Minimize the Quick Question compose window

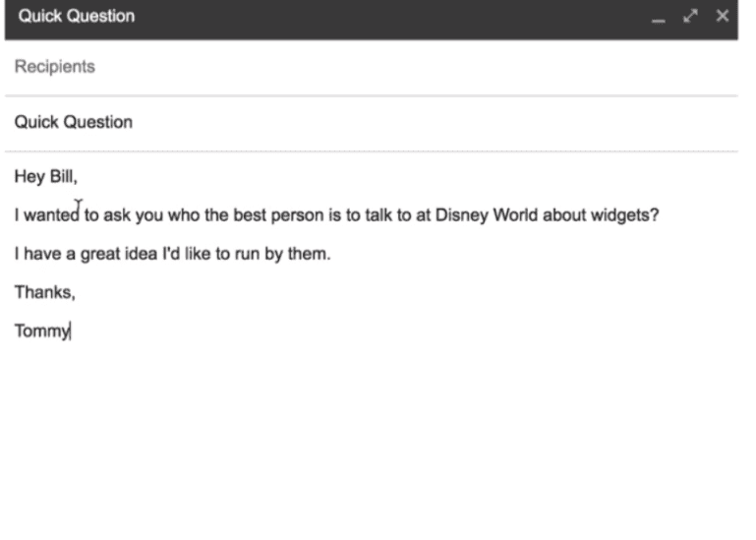[x=659, y=17]
